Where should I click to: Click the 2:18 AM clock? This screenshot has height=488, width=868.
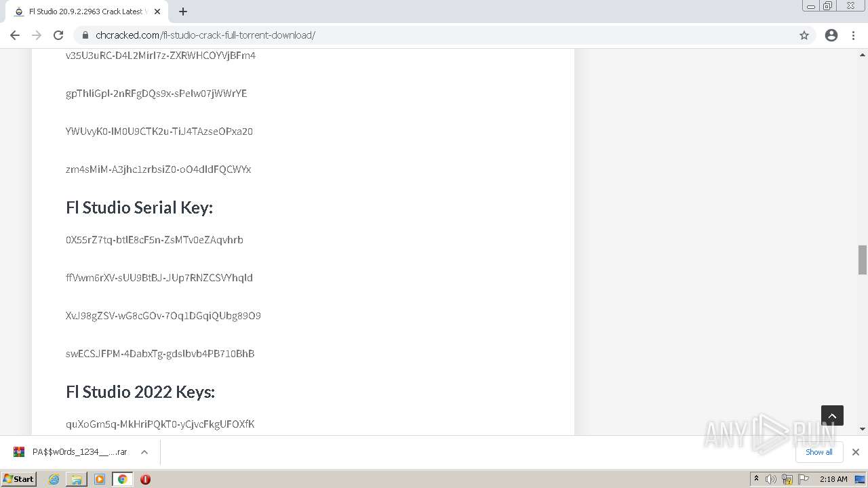click(x=833, y=479)
